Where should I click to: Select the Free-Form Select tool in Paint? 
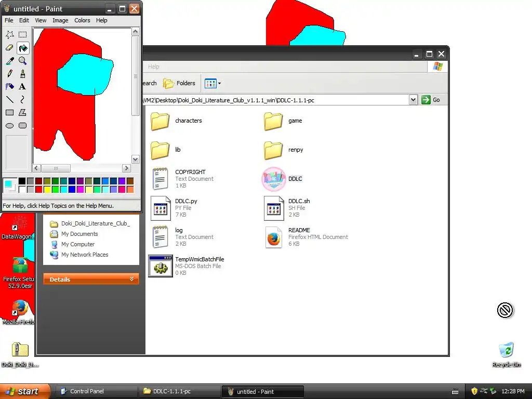10,35
